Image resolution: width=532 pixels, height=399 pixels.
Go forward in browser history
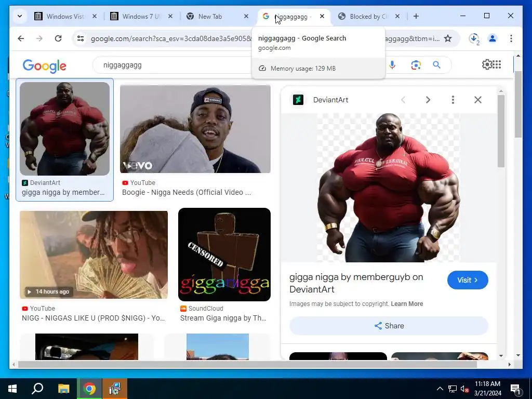pyautogui.click(x=39, y=38)
